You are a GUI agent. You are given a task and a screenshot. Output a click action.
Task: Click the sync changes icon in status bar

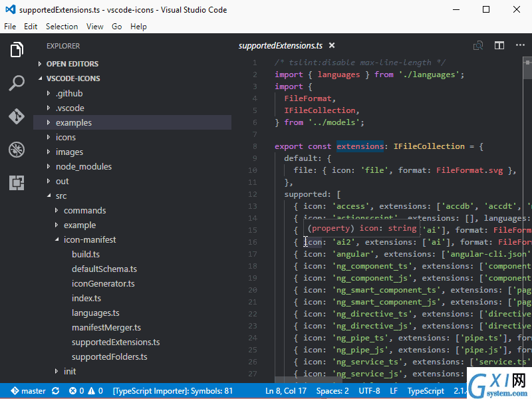pyautogui.click(x=56, y=391)
